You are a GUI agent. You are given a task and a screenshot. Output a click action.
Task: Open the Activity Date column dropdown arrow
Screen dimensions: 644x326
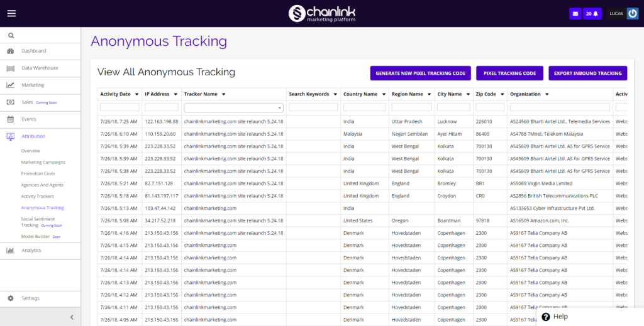136,94
